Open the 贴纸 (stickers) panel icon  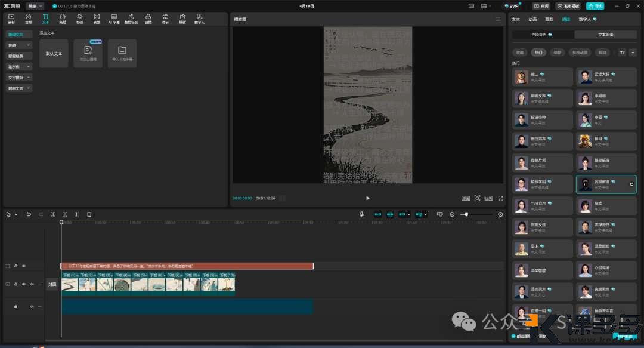click(x=63, y=18)
